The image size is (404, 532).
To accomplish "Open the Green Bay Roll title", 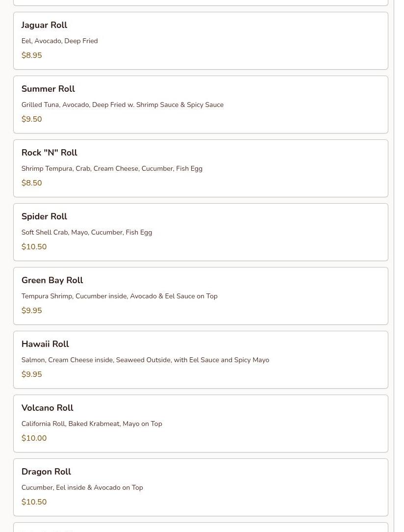I will [x=52, y=280].
